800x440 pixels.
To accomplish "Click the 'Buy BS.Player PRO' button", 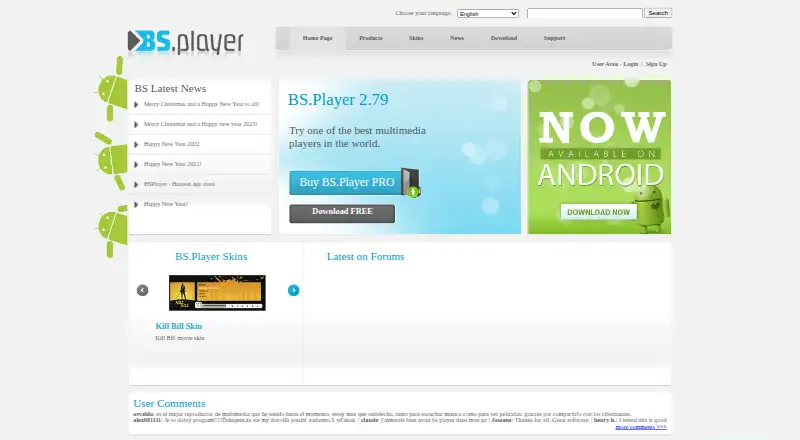I will (346, 182).
